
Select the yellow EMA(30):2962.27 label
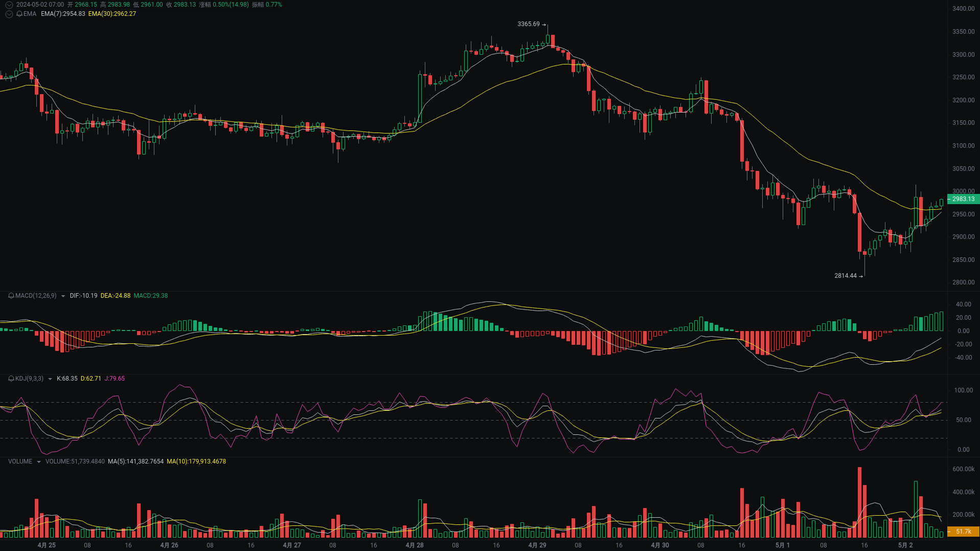112,14
